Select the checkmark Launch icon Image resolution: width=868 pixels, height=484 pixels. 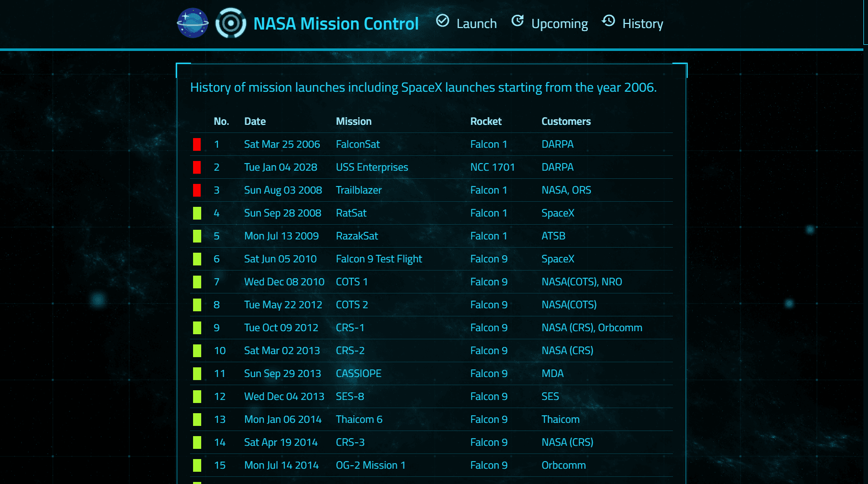443,21
